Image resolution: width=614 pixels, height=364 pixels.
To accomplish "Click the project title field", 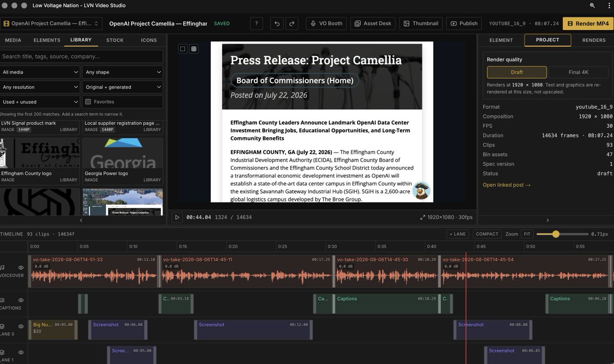I will coord(158,24).
